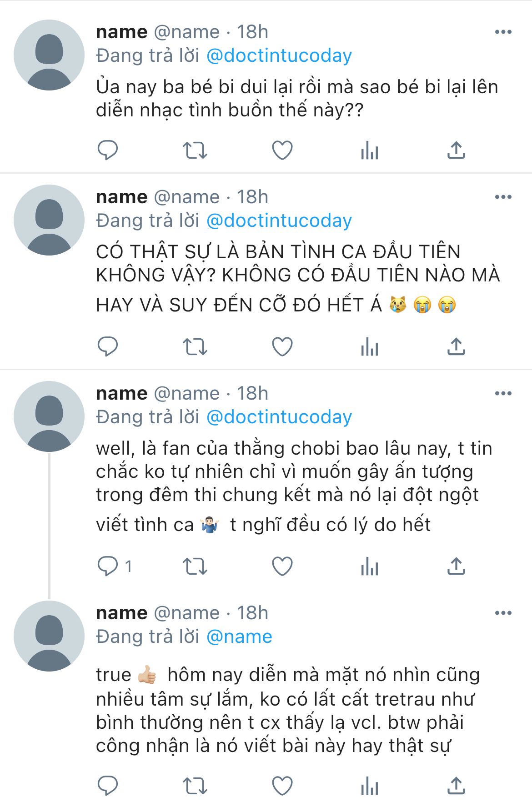Retweet the 'CÓ THẬT SỰ LÀ BẢN TÌNH CA' tweet

(195, 347)
